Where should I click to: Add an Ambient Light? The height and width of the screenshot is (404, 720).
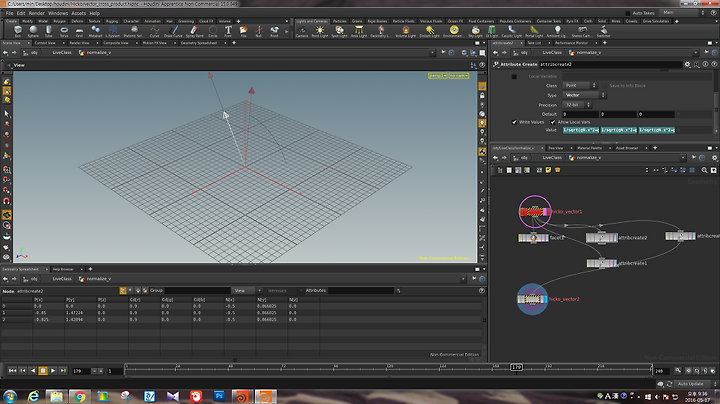pyautogui.click(x=557, y=31)
